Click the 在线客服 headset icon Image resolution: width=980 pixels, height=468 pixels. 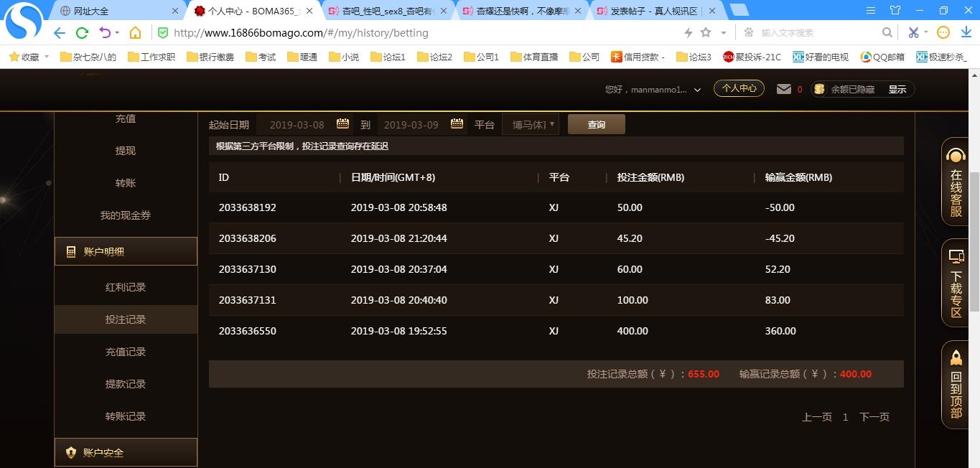point(956,156)
